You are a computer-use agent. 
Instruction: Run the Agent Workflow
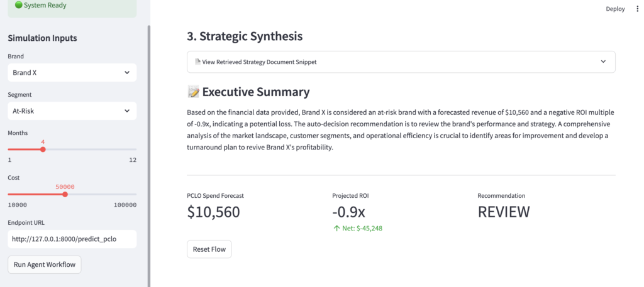pos(45,264)
